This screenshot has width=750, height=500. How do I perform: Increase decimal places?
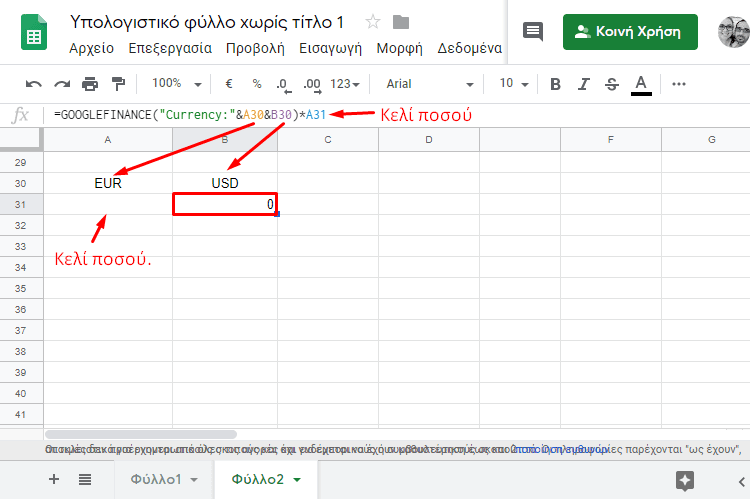[312, 85]
